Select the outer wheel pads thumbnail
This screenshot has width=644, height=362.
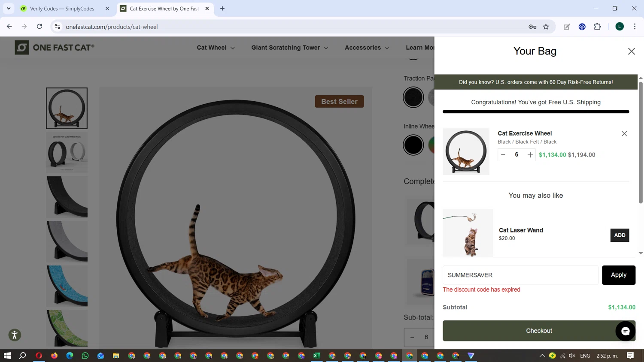[x=67, y=153]
